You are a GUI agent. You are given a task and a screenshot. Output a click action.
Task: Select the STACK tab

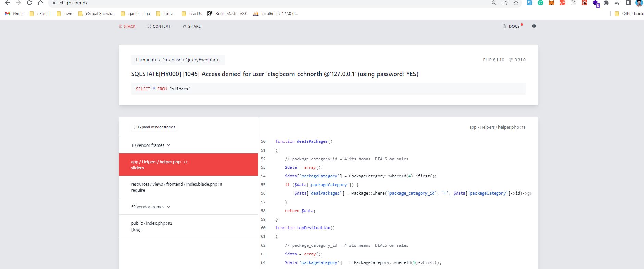pos(127,26)
